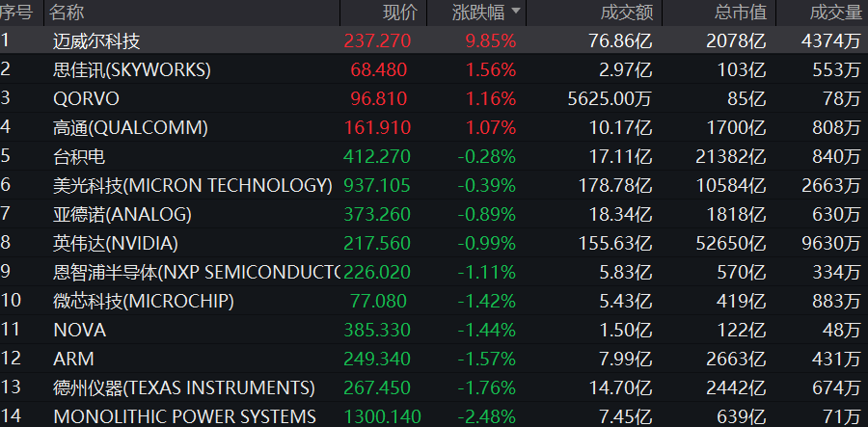Click row number 14

pos(11,415)
